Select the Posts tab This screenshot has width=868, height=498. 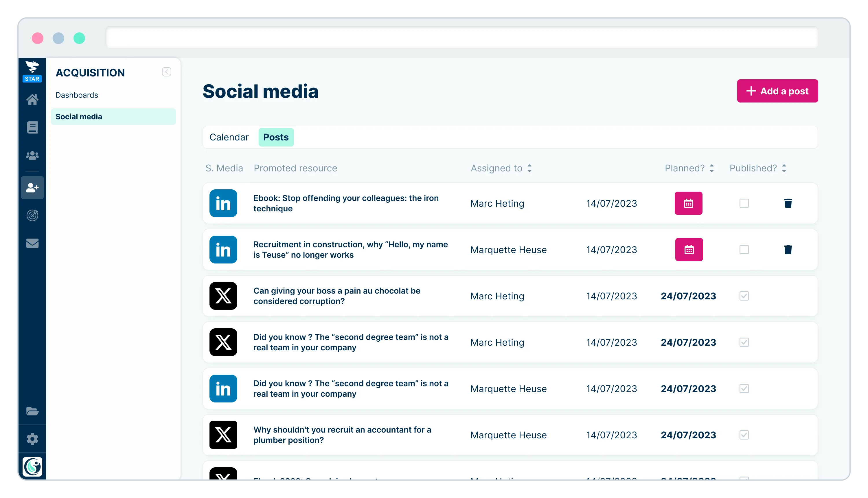click(x=276, y=137)
